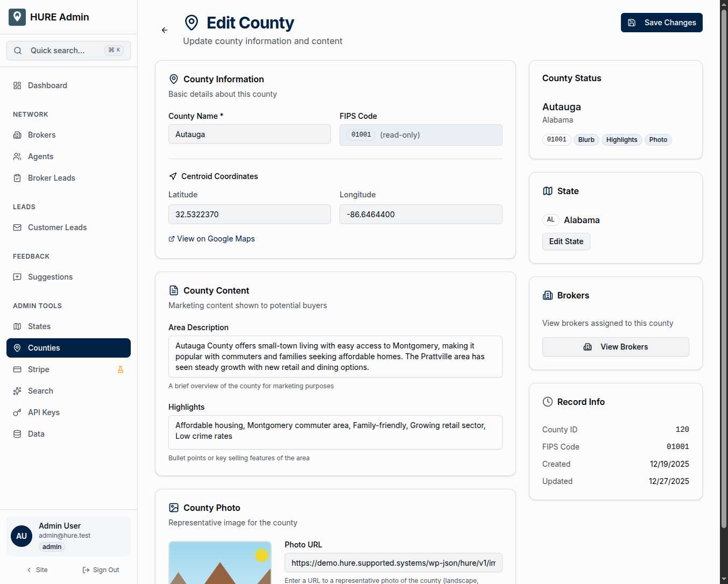Click View Brokers for this county
This screenshot has width=728, height=584.
615,347
